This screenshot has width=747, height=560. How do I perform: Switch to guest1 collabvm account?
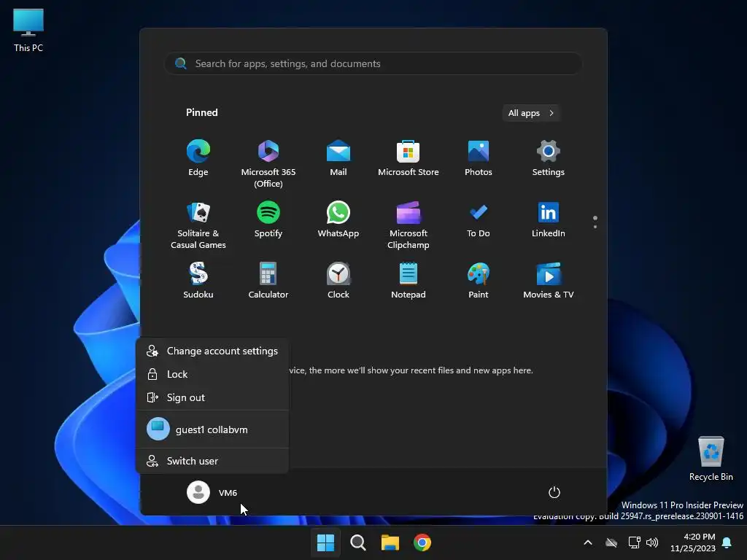[212, 429]
